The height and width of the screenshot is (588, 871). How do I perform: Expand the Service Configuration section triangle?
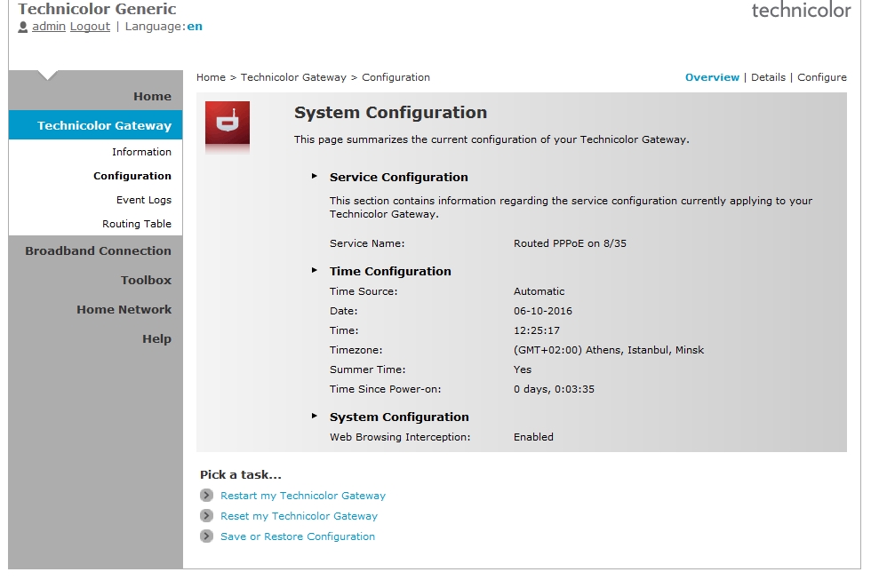tap(315, 176)
